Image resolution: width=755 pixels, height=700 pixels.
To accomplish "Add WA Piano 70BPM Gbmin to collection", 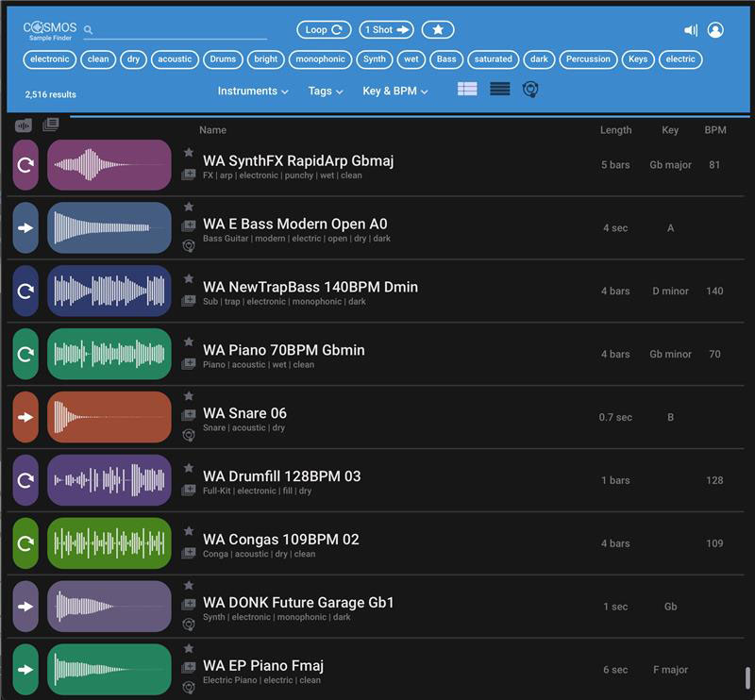I will [189, 364].
